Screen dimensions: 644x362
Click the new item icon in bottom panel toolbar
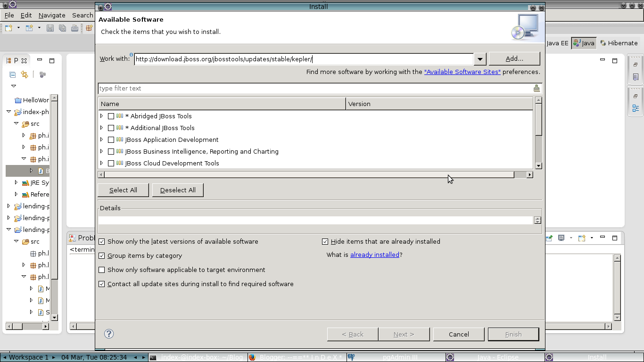(582, 238)
